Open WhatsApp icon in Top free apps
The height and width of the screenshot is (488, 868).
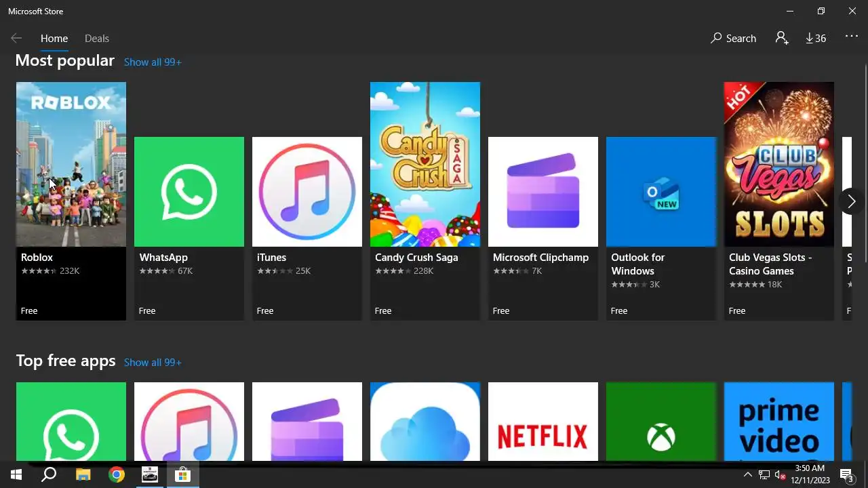[71, 422]
